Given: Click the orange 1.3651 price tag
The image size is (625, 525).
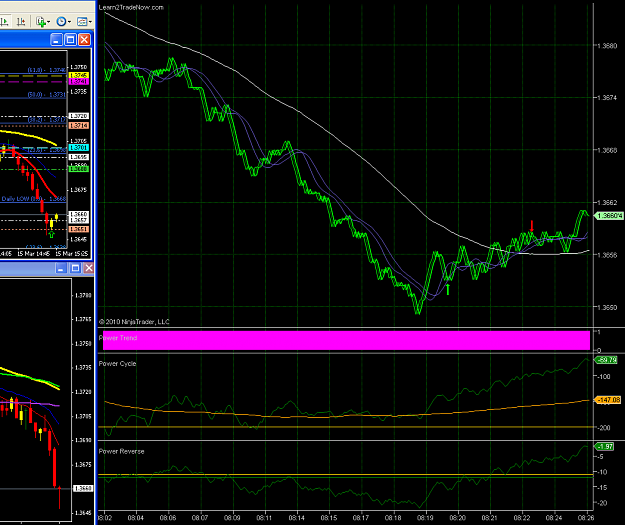Looking at the screenshot, I should (x=79, y=229).
